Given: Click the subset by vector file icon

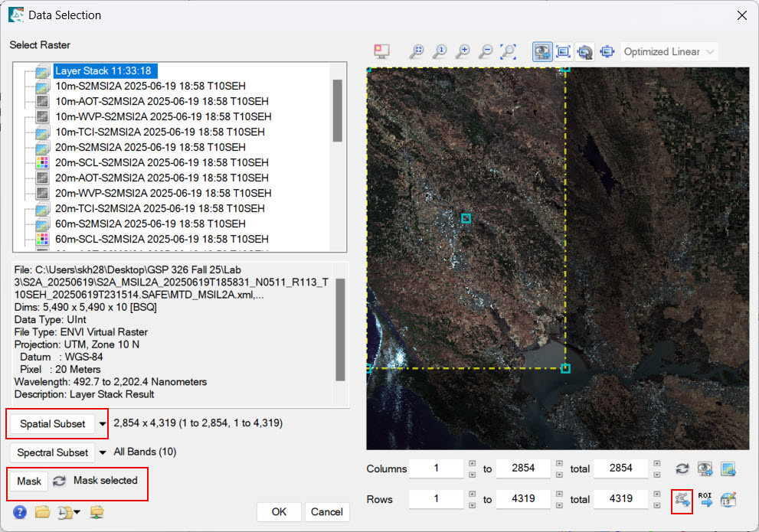Looking at the screenshot, I should point(682,500).
